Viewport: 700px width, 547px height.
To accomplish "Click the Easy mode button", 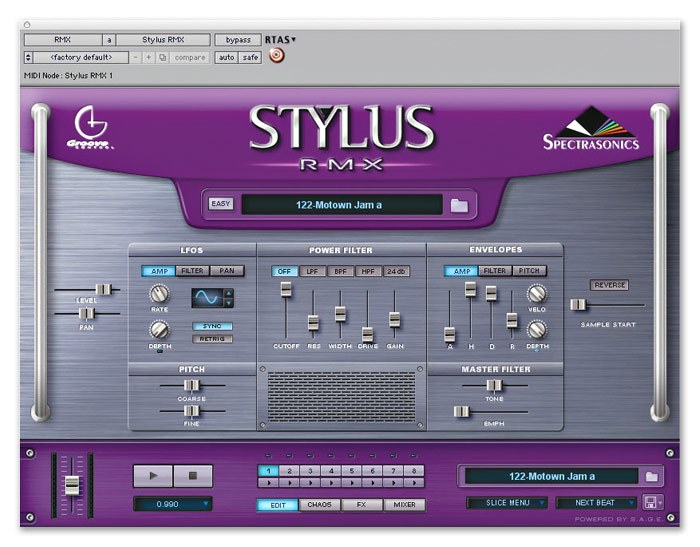I will [x=221, y=204].
